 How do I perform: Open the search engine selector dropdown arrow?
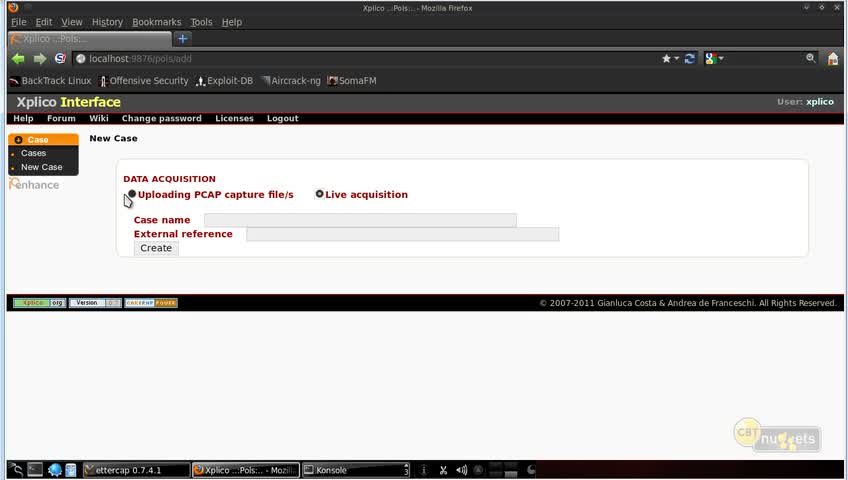(x=721, y=58)
